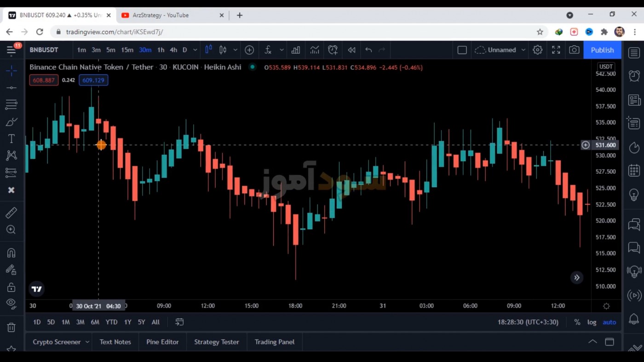Open the Fibonacci retracement tools

[11, 105]
